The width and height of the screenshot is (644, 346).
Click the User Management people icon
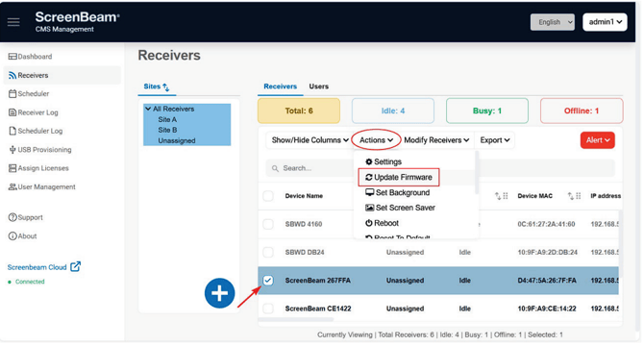(x=12, y=186)
